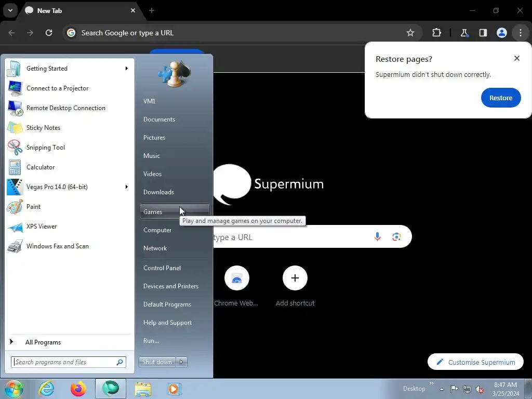Show hidden tray icons arrow
Screen dimensions: 532x399
[442, 389]
